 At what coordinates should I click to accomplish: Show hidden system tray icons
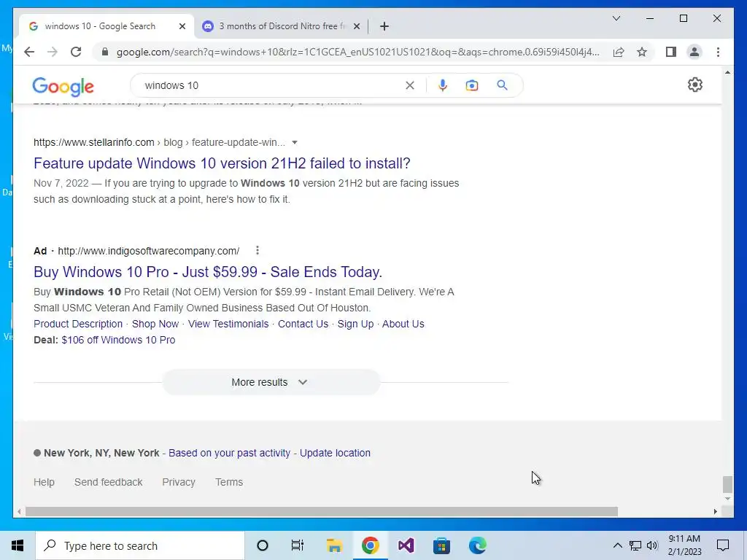point(617,545)
